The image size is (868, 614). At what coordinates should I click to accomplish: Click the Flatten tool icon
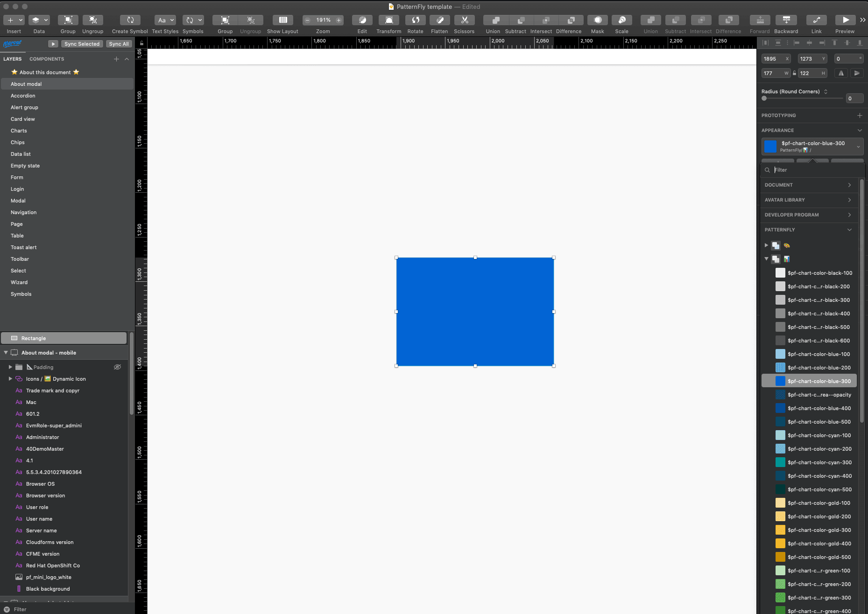(x=439, y=20)
